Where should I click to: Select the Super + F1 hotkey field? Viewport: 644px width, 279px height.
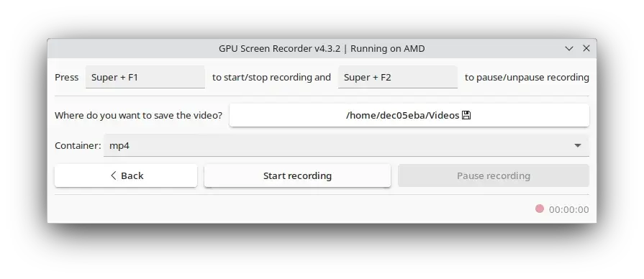click(x=145, y=77)
